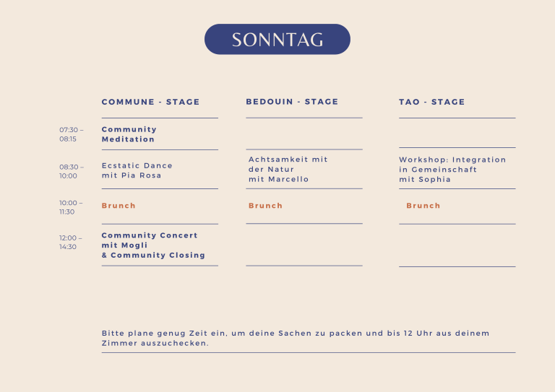Click Brunch under Tao Stage

coord(423,205)
